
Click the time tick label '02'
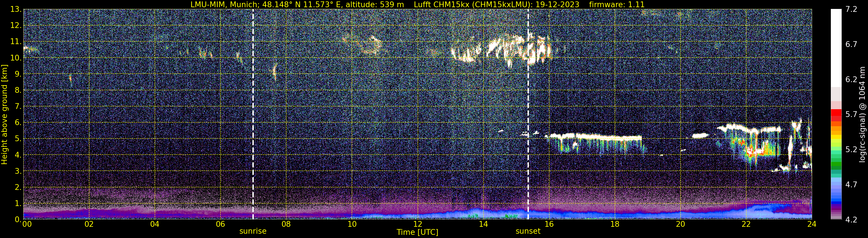tap(89, 224)
